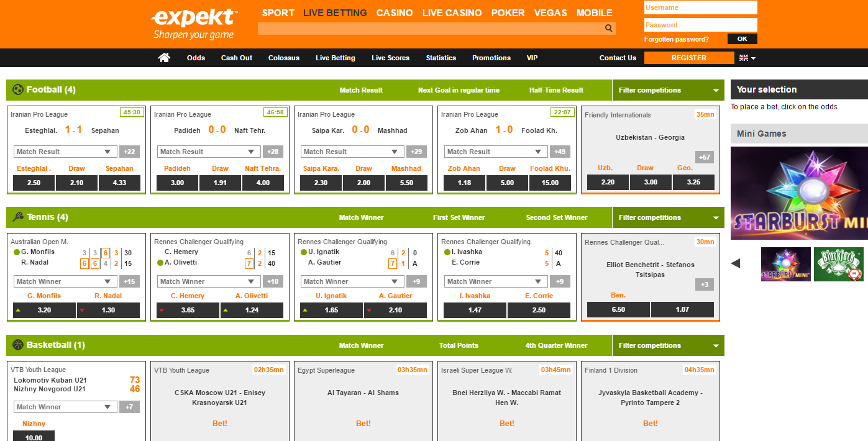This screenshot has height=441, width=868.
Task: Bet on Foolad Khu. at odds 15.00
Action: [550, 183]
